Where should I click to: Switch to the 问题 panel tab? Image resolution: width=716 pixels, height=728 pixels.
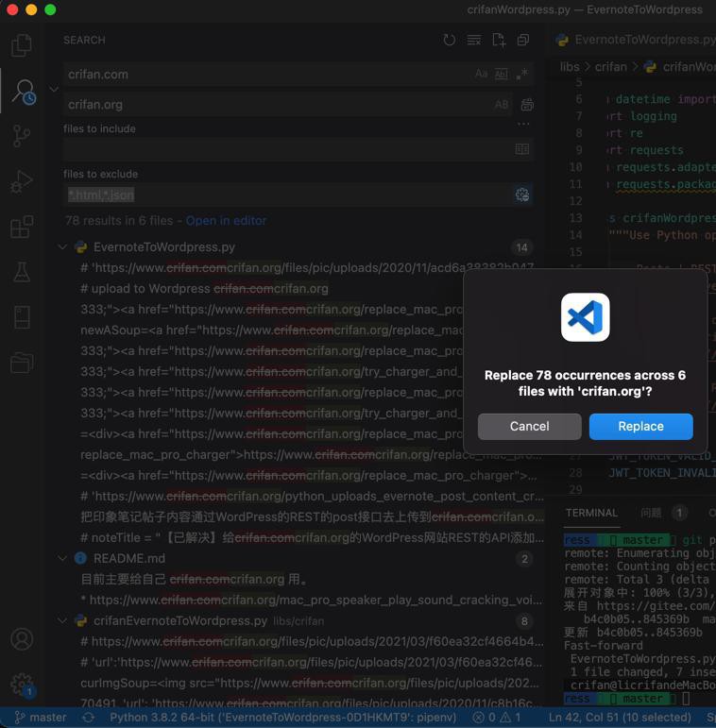[x=651, y=513]
